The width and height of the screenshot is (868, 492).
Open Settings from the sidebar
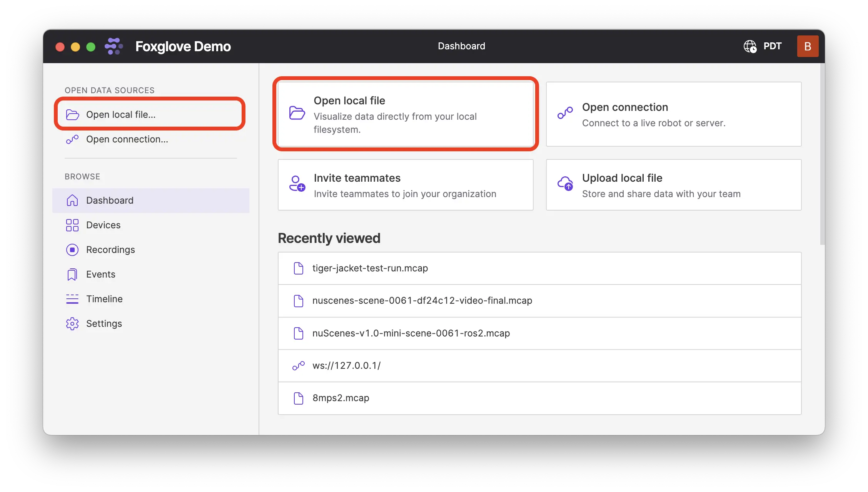pyautogui.click(x=151, y=324)
